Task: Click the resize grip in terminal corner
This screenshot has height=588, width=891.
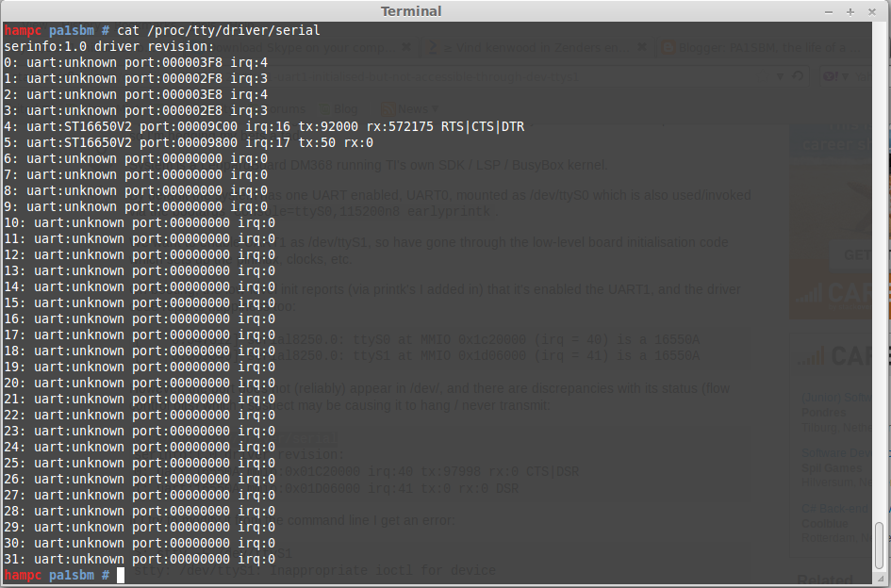Action: (x=882, y=579)
